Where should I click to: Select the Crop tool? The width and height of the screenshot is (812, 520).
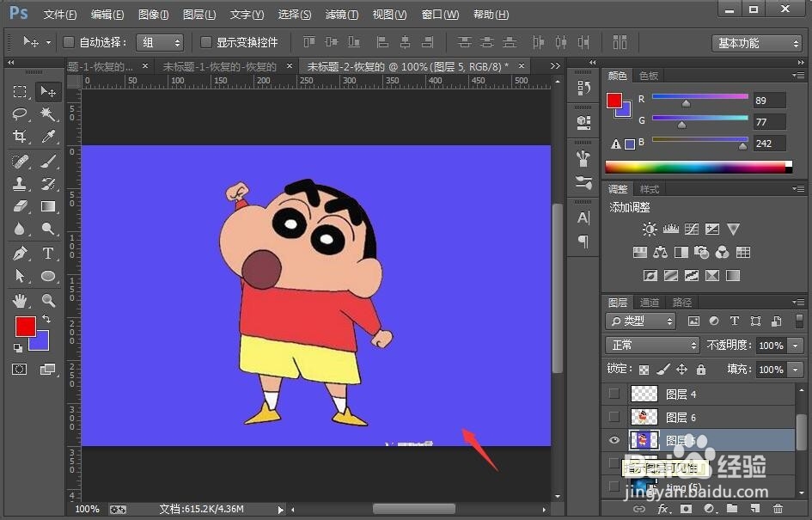(20, 136)
